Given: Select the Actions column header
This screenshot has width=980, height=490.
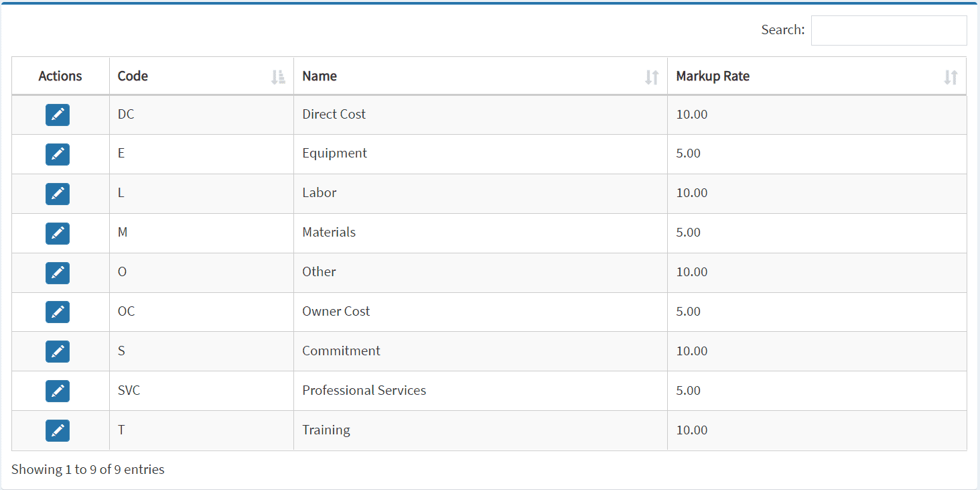Looking at the screenshot, I should point(60,76).
